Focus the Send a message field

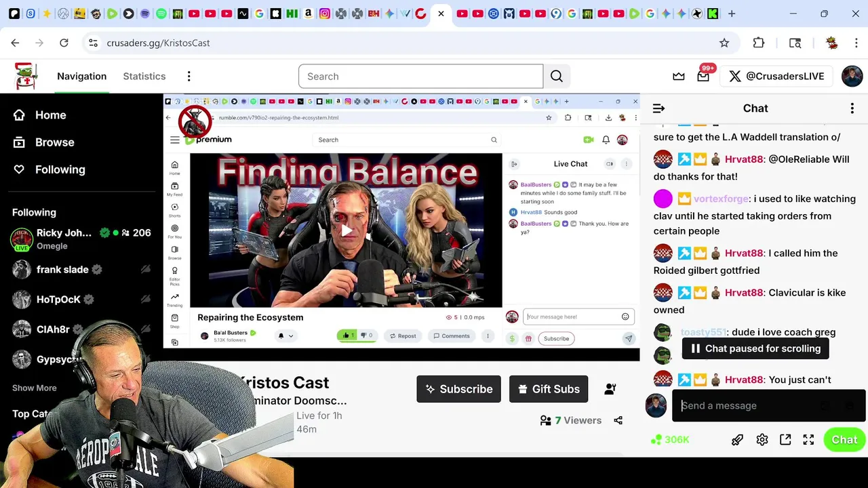click(x=769, y=406)
